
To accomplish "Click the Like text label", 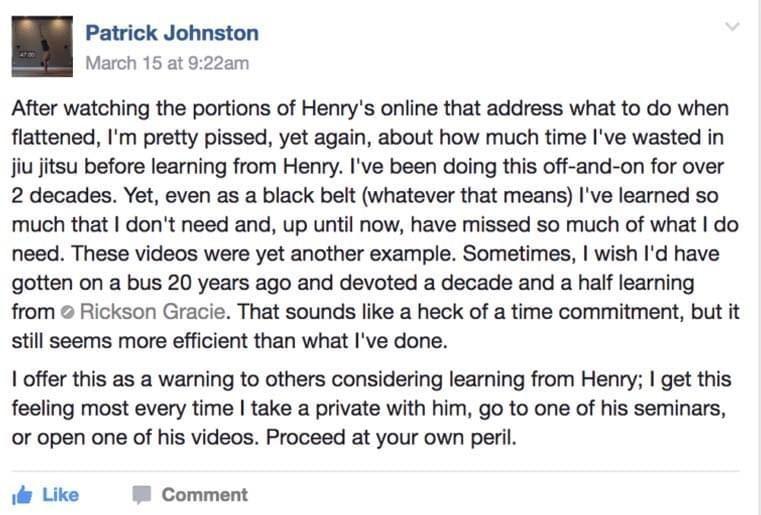I will (61, 495).
